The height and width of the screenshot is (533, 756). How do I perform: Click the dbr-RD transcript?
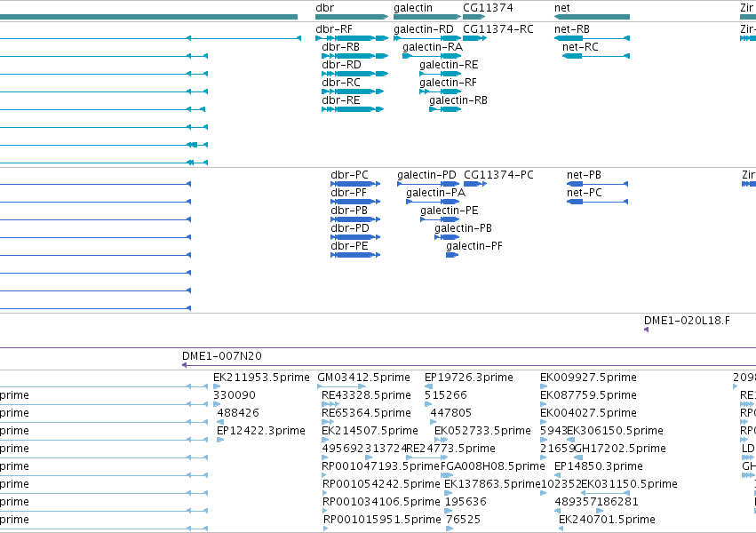tap(354, 74)
